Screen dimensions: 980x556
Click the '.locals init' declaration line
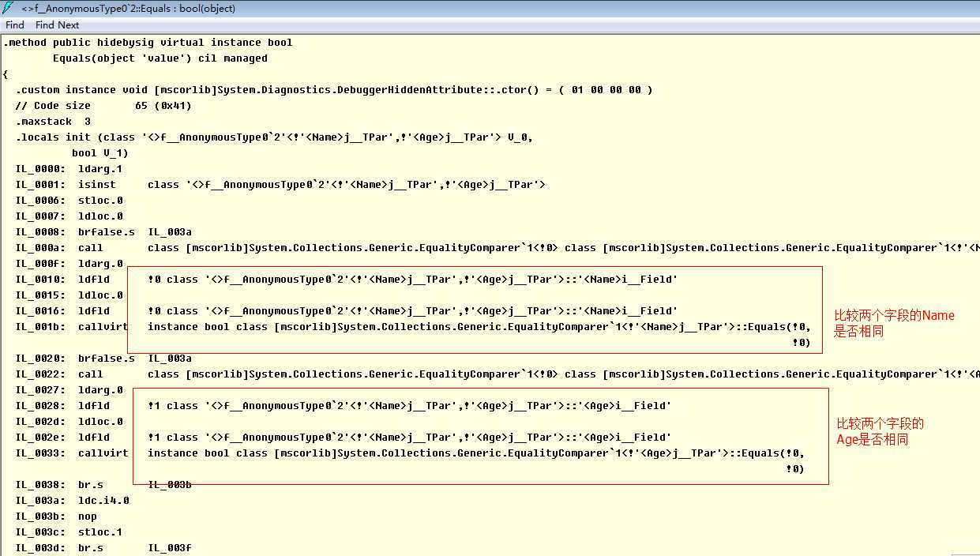pyautogui.click(x=274, y=137)
